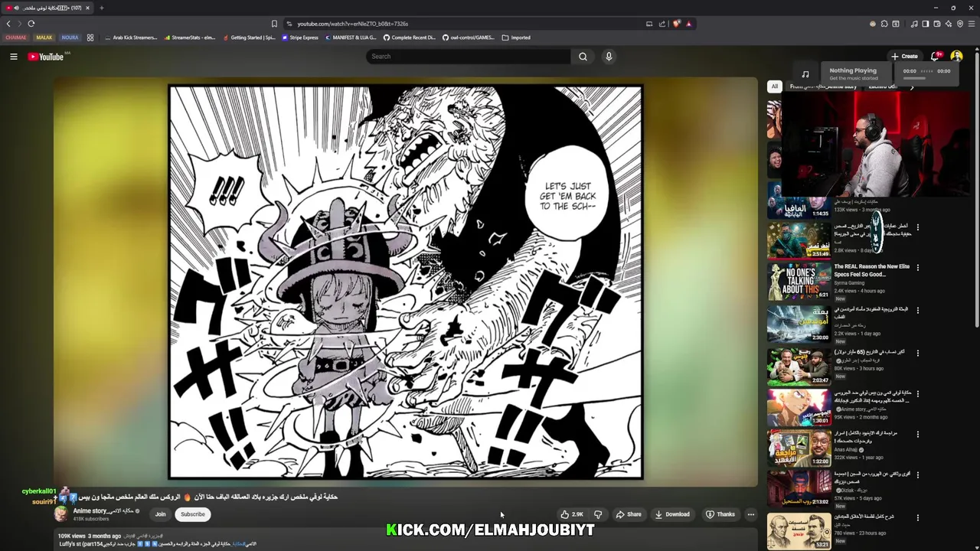This screenshot has width=980, height=551.
Task: Click the Share button
Action: (629, 514)
